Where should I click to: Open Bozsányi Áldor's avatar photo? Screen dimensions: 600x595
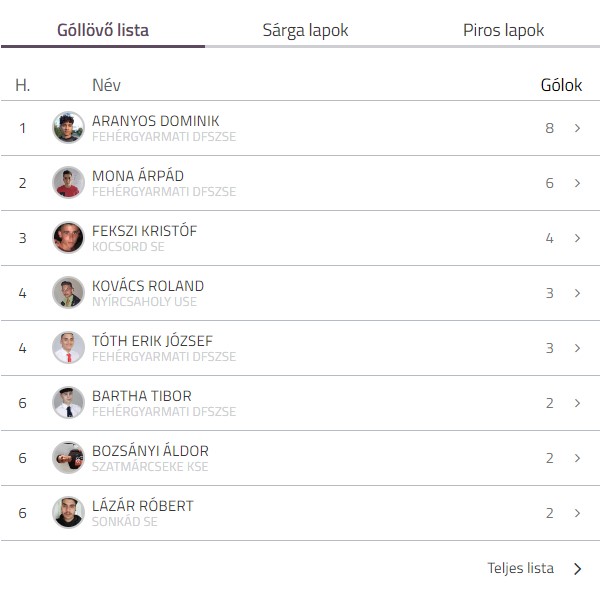68,458
